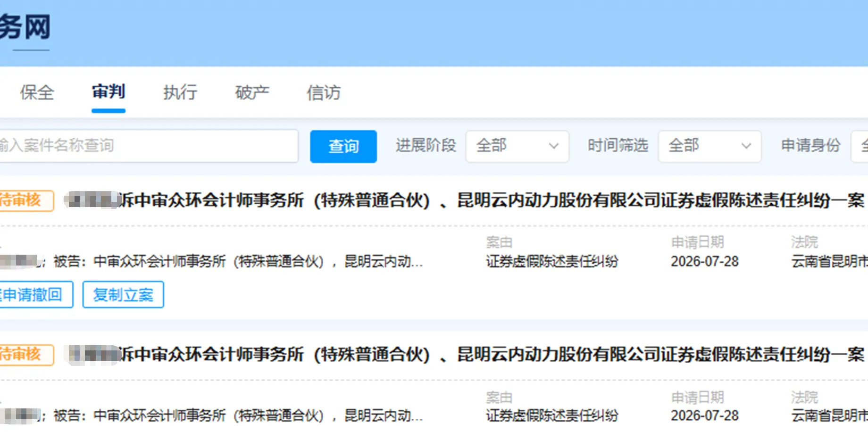
Task: Click the first case's 法院 column label
Action: (x=805, y=242)
